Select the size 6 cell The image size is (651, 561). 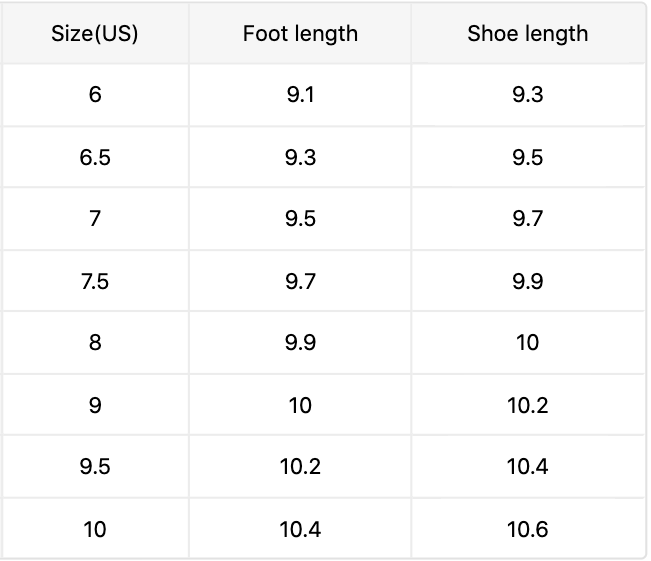(95, 95)
